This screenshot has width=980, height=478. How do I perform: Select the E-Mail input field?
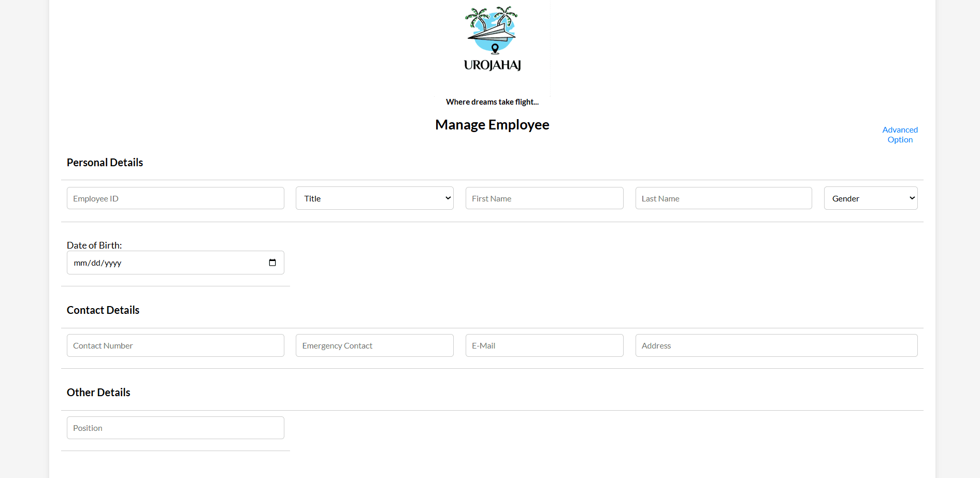pyautogui.click(x=544, y=345)
